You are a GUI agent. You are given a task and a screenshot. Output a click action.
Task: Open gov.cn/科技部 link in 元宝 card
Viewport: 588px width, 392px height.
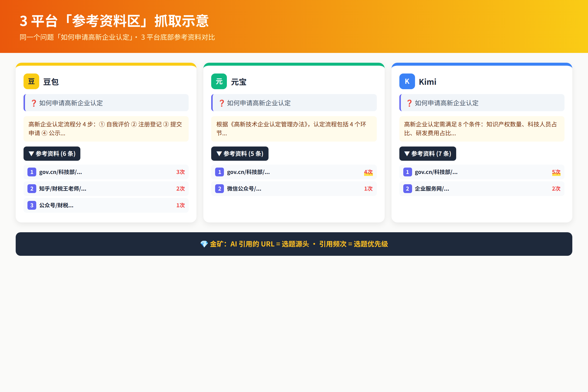(248, 172)
